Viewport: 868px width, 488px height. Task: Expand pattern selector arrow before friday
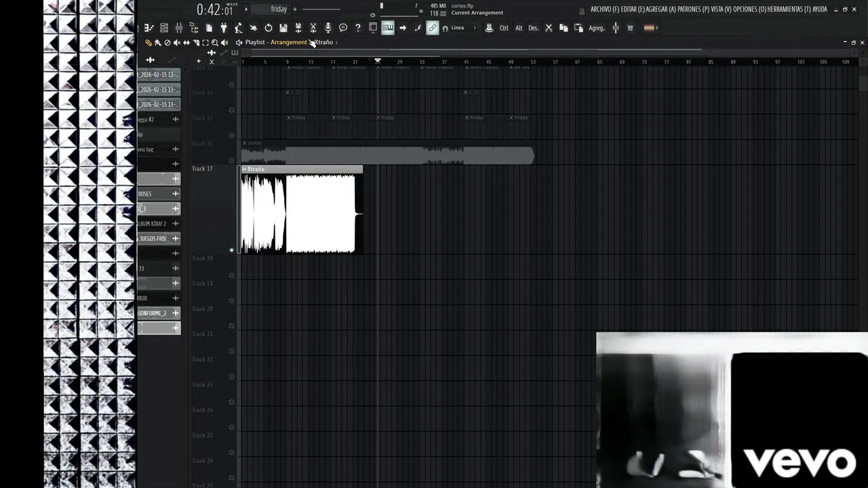coord(246,9)
